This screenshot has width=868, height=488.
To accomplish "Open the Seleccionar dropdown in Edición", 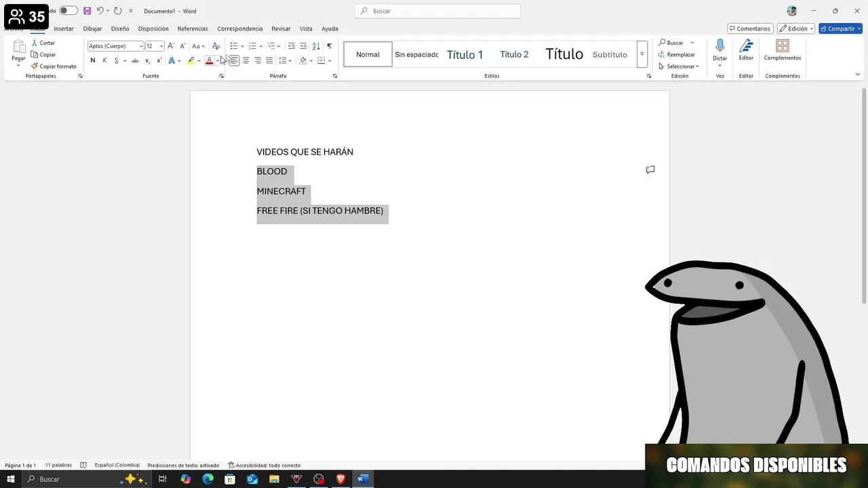I will click(x=678, y=66).
